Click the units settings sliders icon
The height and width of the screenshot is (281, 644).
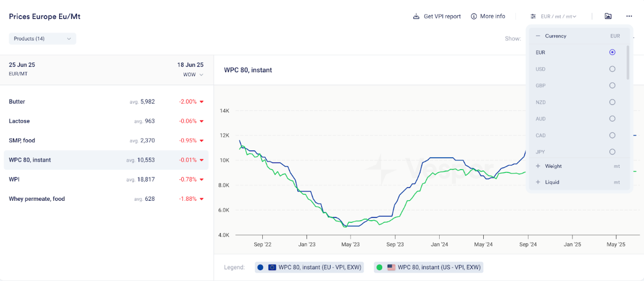(533, 16)
